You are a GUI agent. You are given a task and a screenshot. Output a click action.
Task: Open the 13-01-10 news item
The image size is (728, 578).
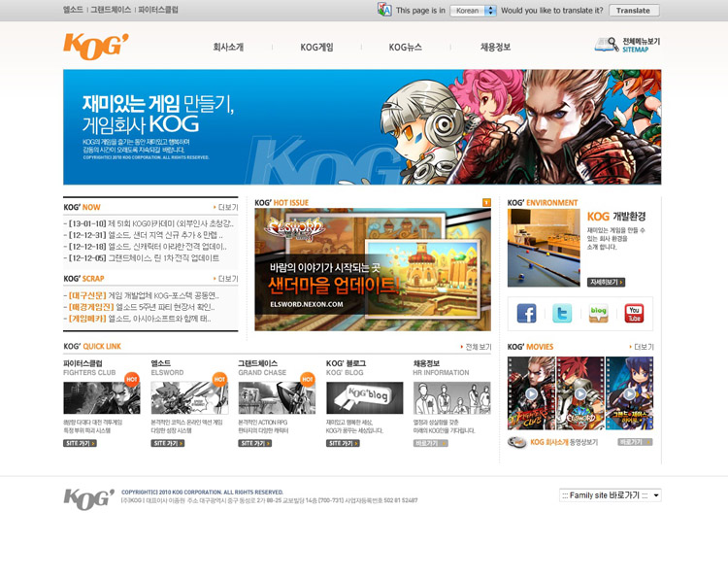coord(149,223)
